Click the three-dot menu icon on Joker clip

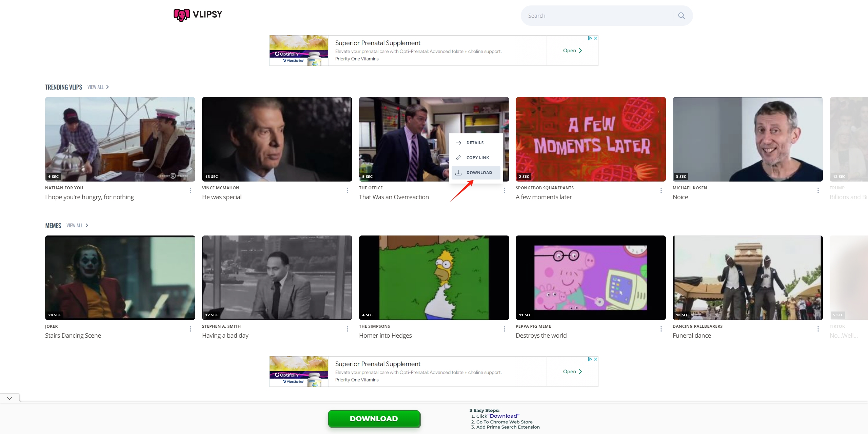tap(190, 328)
